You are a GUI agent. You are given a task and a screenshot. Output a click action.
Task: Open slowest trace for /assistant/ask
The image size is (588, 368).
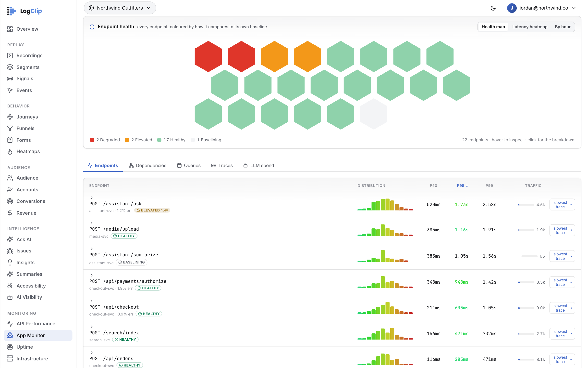click(562, 205)
